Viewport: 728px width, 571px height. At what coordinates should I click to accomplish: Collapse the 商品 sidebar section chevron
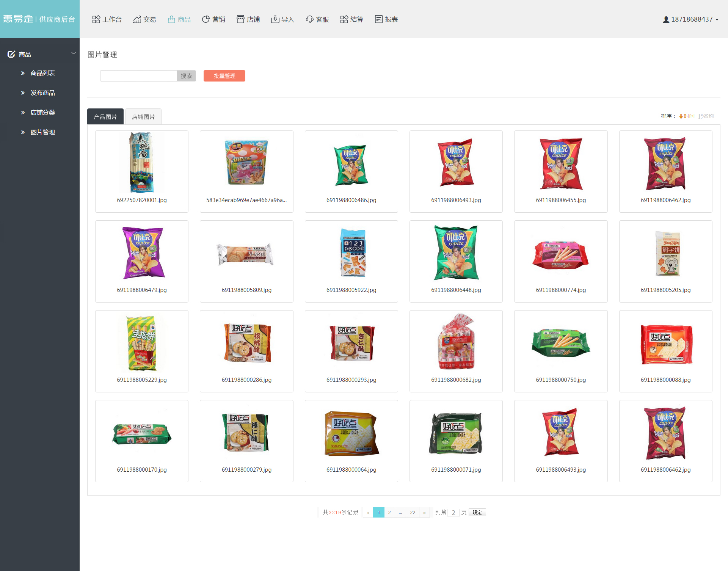pos(74,53)
